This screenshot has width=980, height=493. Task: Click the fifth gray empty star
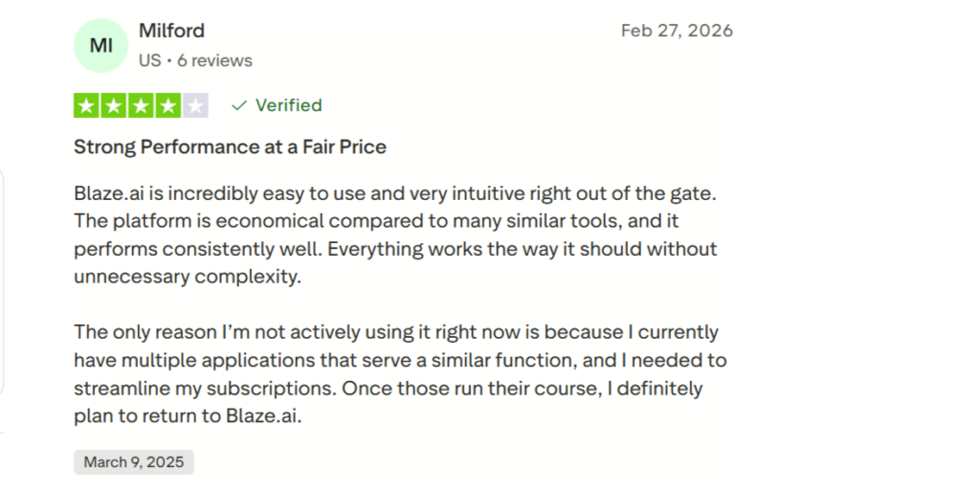pos(195,105)
